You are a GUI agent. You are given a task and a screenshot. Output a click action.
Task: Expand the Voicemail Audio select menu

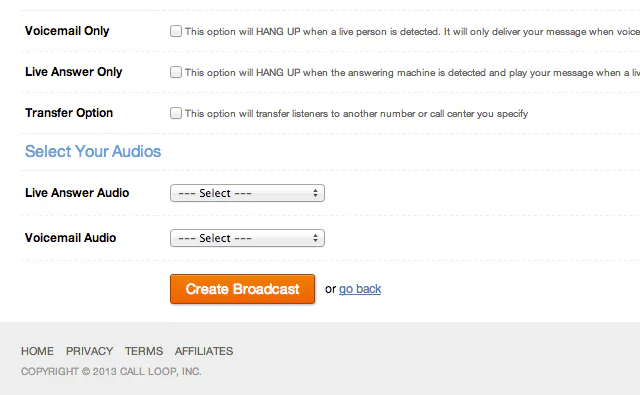[247, 238]
